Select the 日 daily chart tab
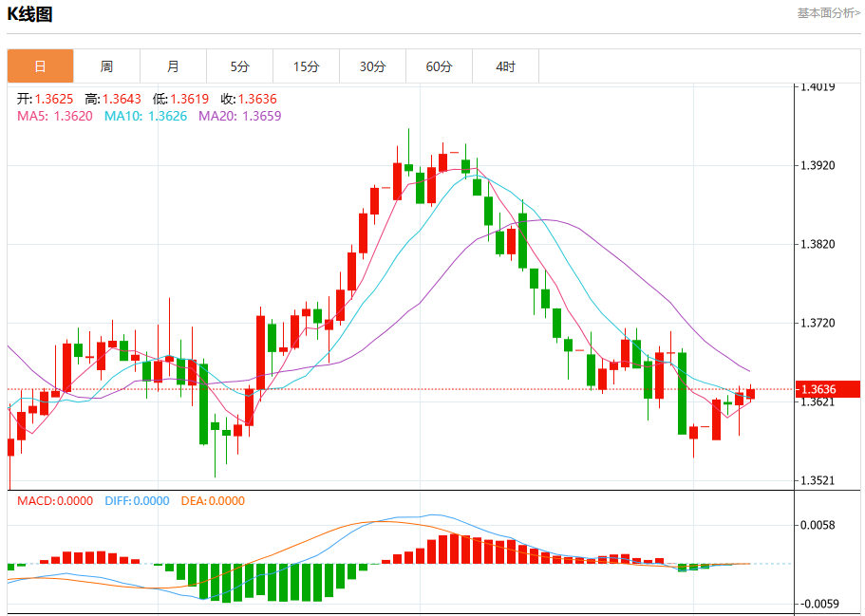Screen dimensions: 865x616 40,66
